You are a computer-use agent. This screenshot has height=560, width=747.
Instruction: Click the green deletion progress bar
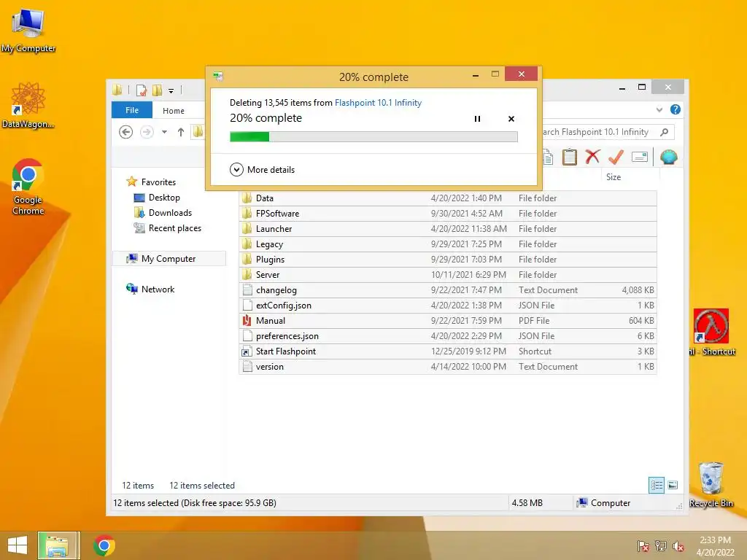tap(373, 137)
